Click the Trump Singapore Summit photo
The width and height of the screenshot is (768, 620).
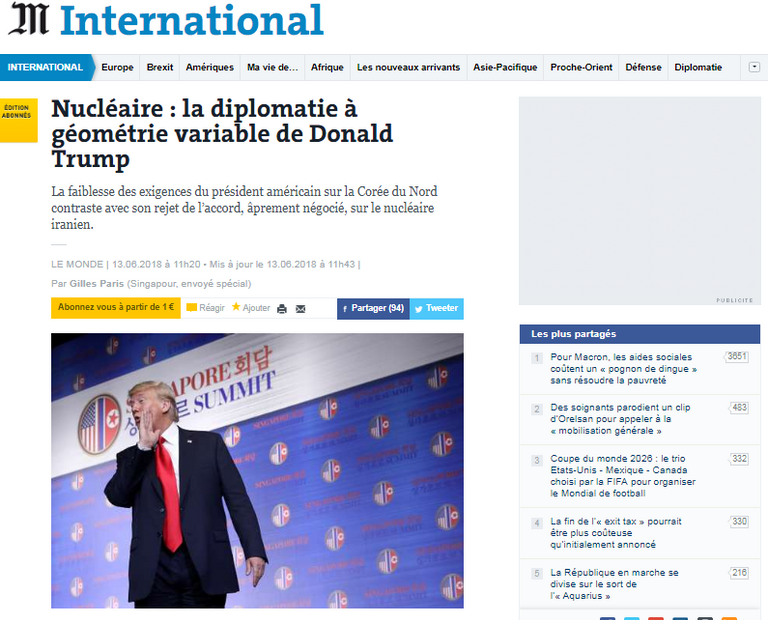click(257, 470)
